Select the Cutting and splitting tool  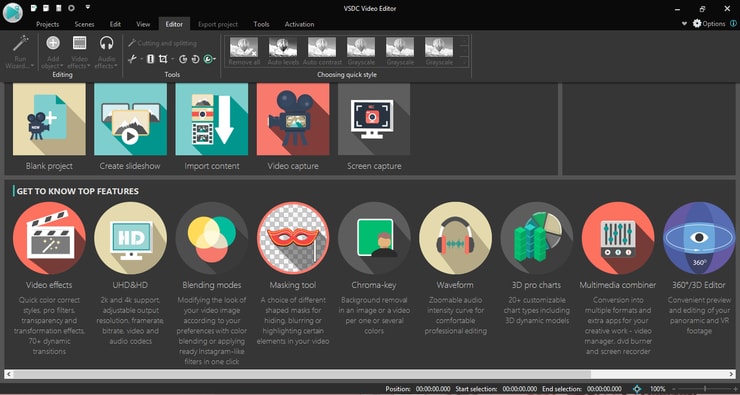point(162,43)
